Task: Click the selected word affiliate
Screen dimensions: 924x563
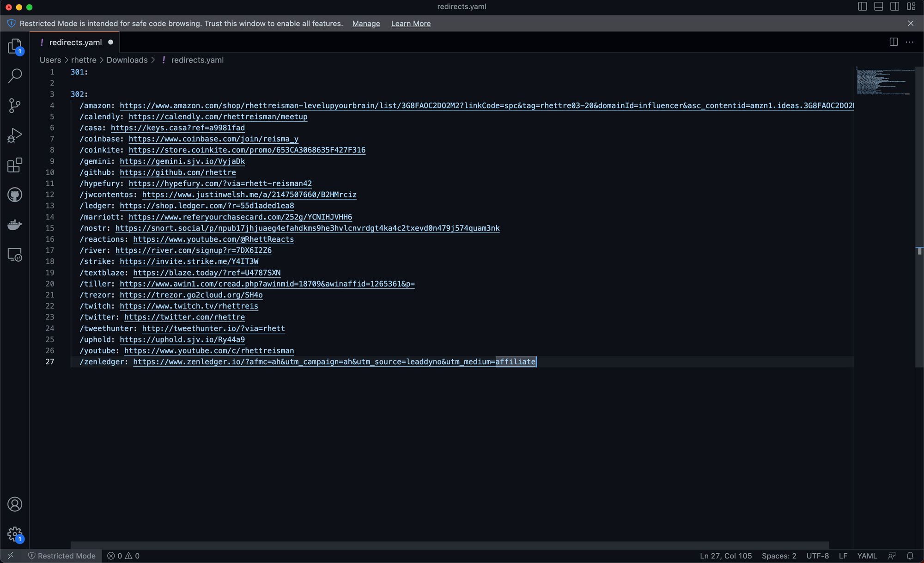Action: click(x=516, y=361)
